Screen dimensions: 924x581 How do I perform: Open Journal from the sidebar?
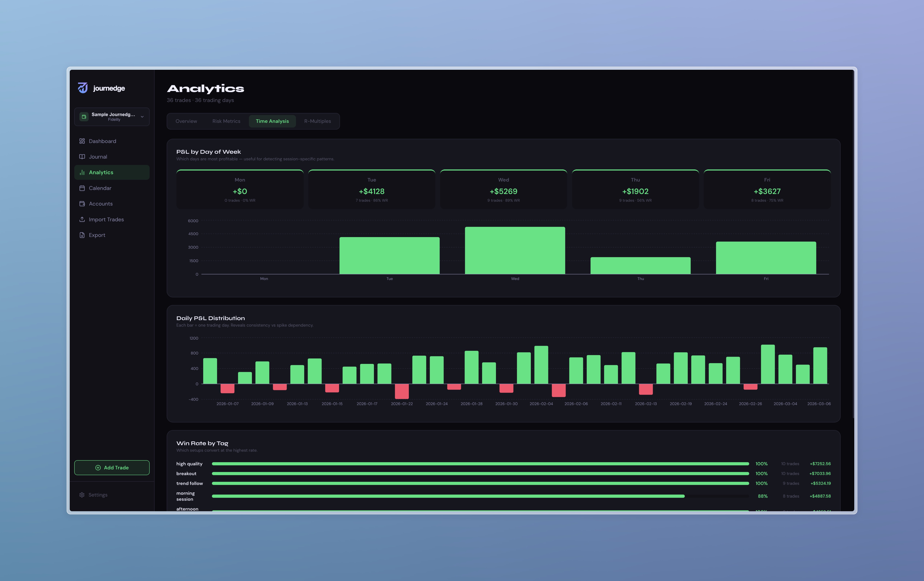[x=112, y=157]
